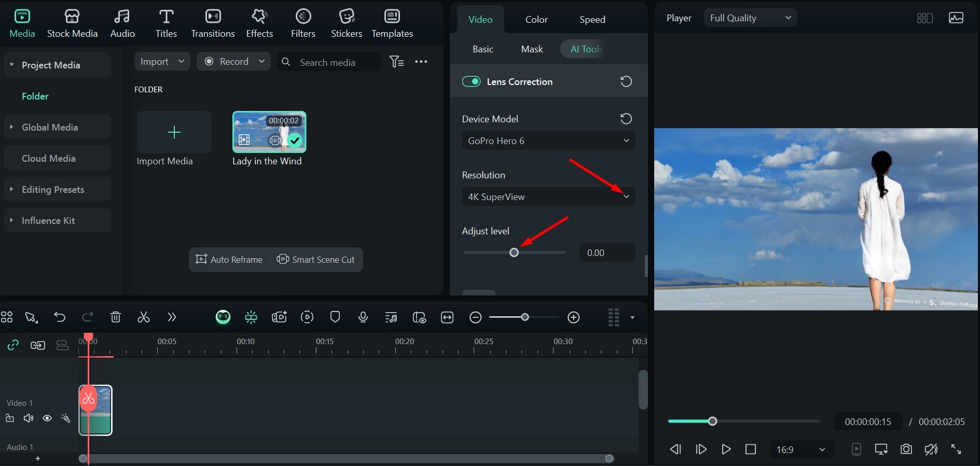Screen dimensions: 980x466
Task: Click the timeline zoom slider handle
Action: [525, 317]
